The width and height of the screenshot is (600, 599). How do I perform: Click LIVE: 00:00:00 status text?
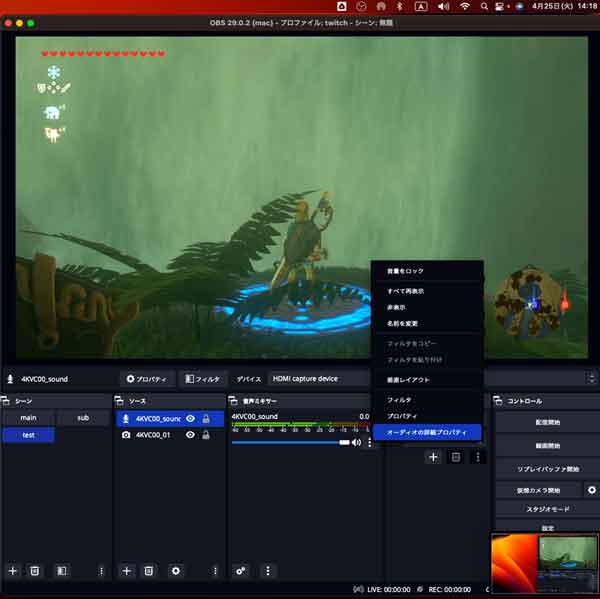(x=388, y=589)
